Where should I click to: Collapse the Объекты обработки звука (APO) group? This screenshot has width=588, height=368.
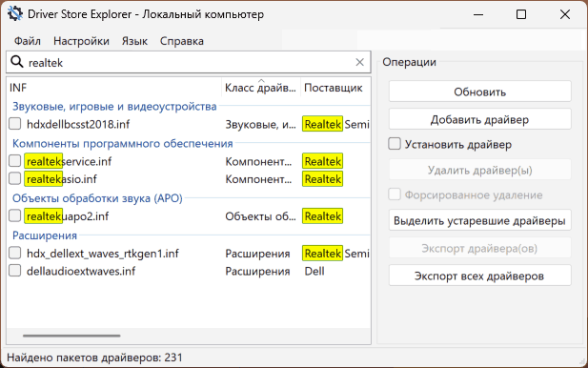click(x=97, y=198)
